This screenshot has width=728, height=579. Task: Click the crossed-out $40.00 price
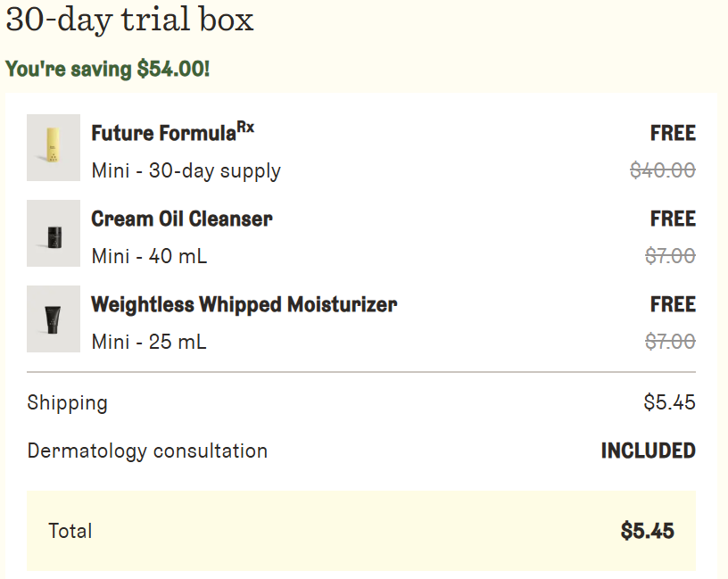click(663, 170)
